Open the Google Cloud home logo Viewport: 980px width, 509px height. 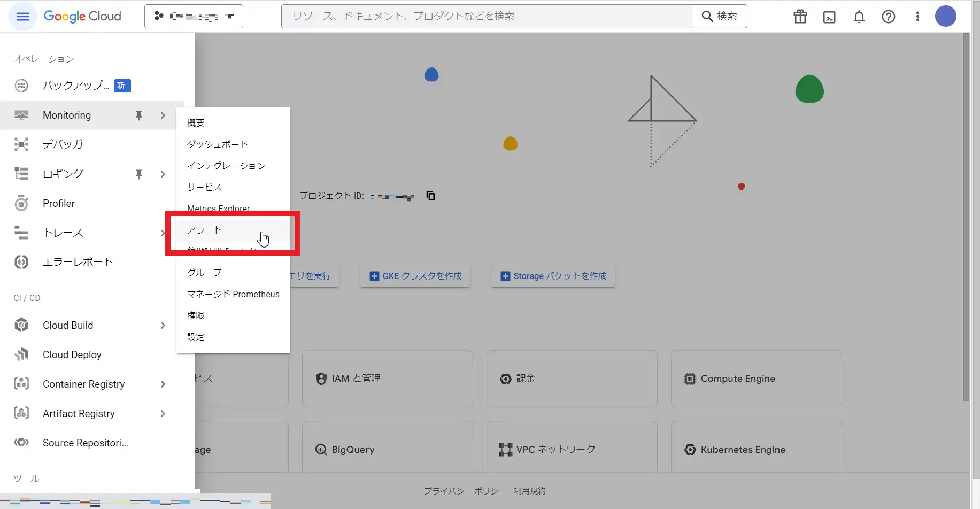click(82, 16)
